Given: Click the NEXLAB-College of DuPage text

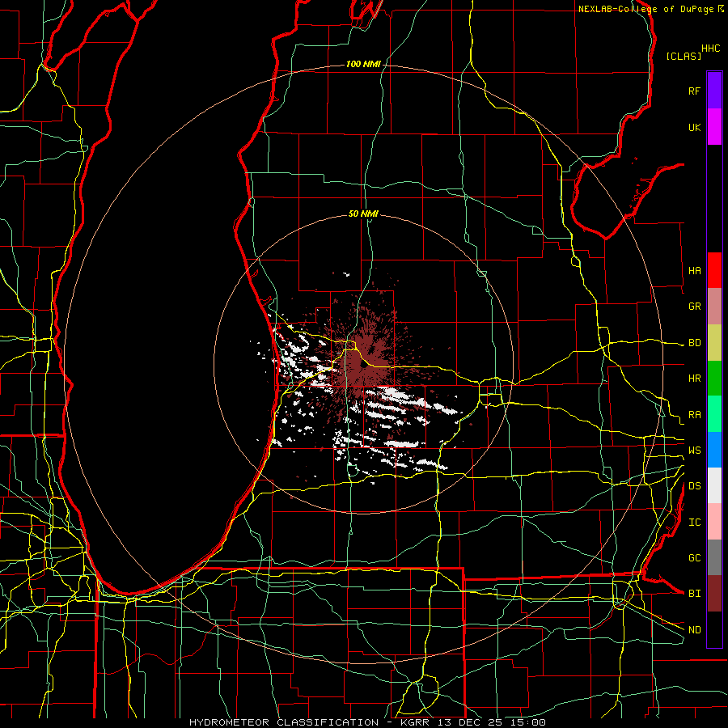Looking at the screenshot, I should (645, 9).
